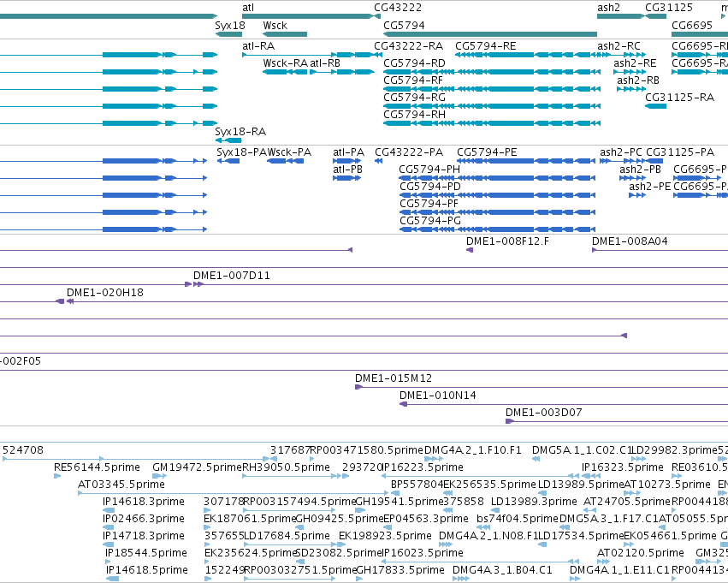Open the CG5794-PF protein label

[x=429, y=204]
